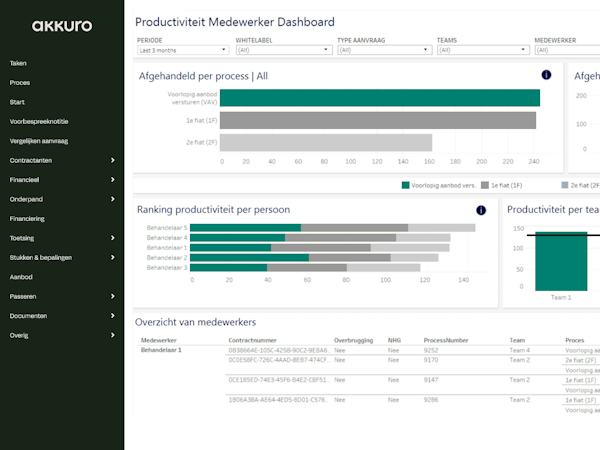Click the green Voorlopig aanbod legend swatch
Viewport: 600px width, 450px height.
click(406, 185)
